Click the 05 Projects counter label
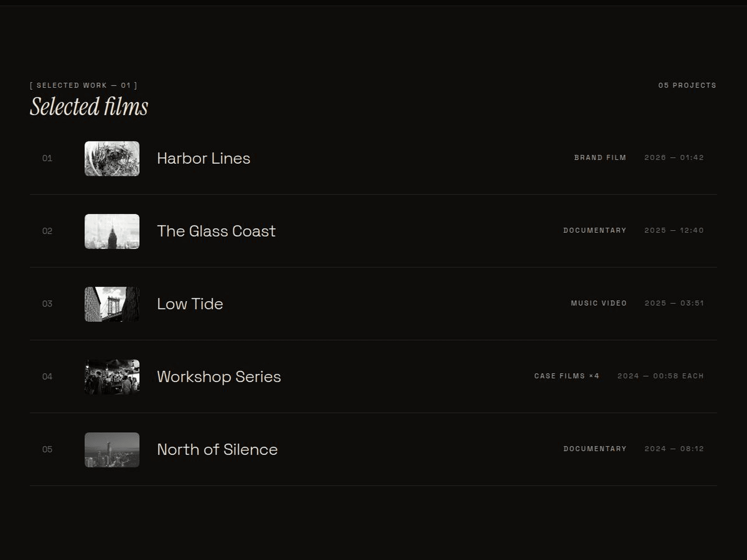The height and width of the screenshot is (560, 747). pyautogui.click(x=687, y=85)
